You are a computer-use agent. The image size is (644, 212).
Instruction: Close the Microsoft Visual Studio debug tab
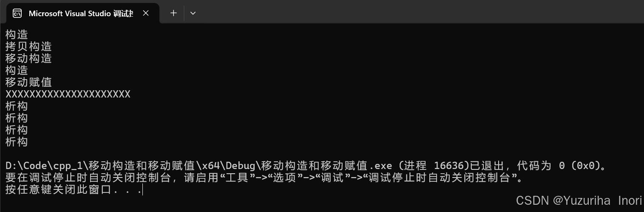[x=146, y=13]
